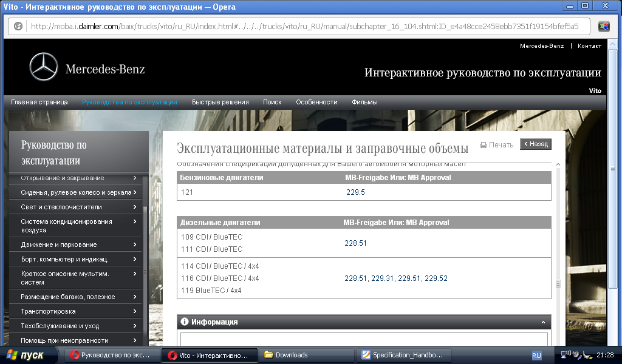Click the Эксплуатационные материалы page heading

pos(323,148)
